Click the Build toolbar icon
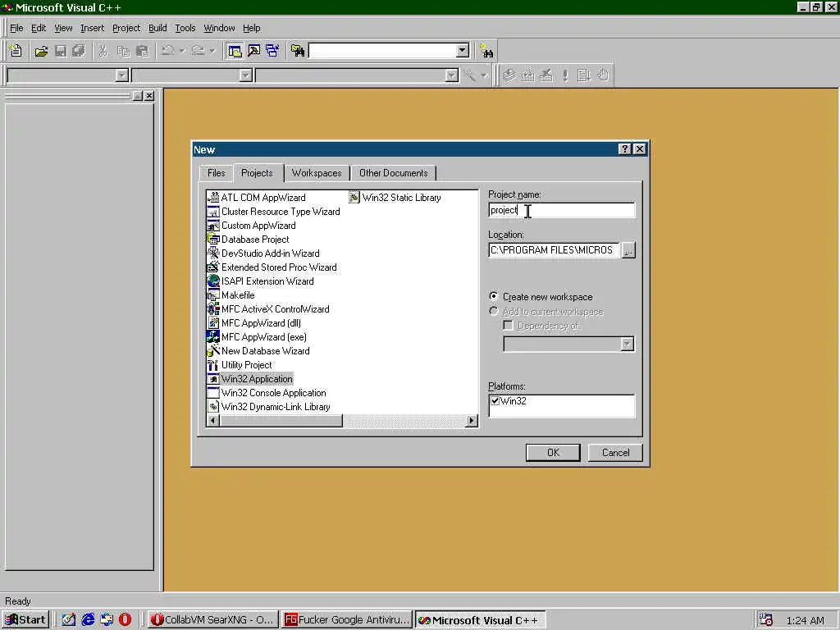Viewport: 840px width, 630px height. point(528,75)
